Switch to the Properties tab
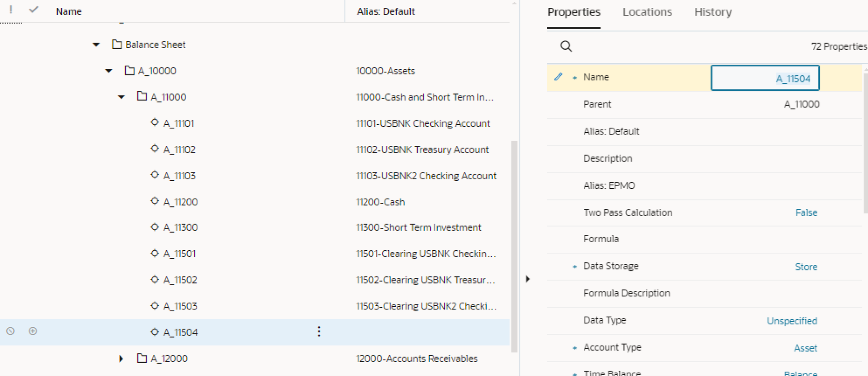Viewport: 868px width, 376px height. coord(574,12)
